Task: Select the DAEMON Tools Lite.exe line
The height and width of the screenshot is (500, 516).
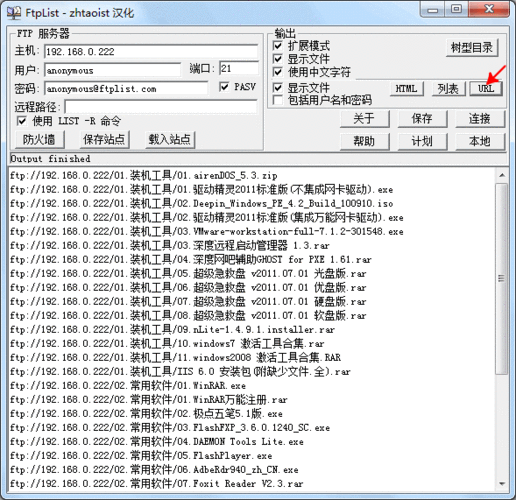Action: pyautogui.click(x=157, y=442)
